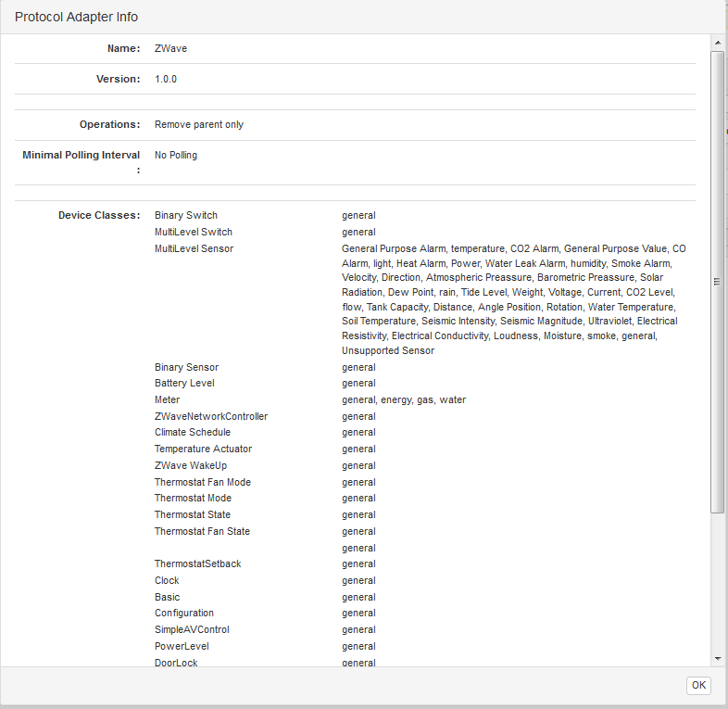Select the Battery Level entry

tap(184, 383)
